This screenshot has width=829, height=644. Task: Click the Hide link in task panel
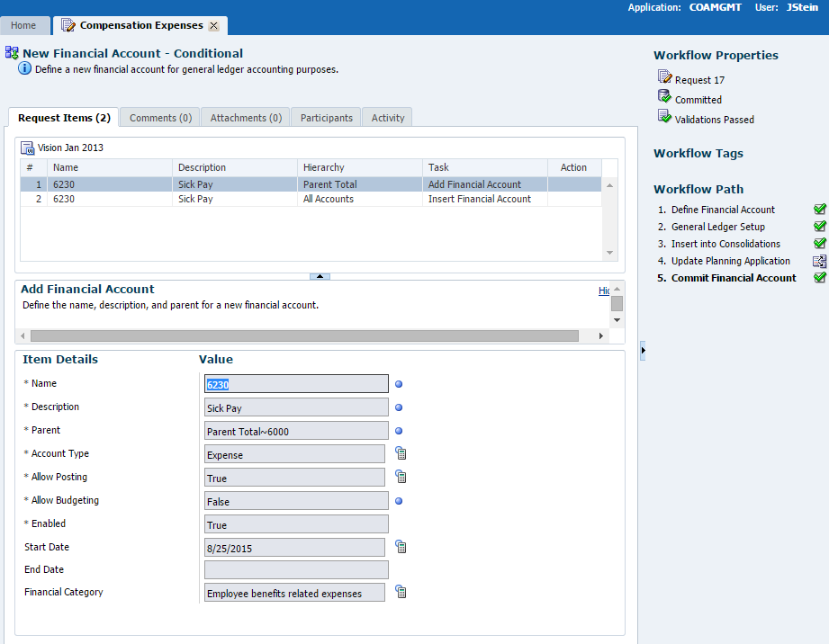[604, 291]
